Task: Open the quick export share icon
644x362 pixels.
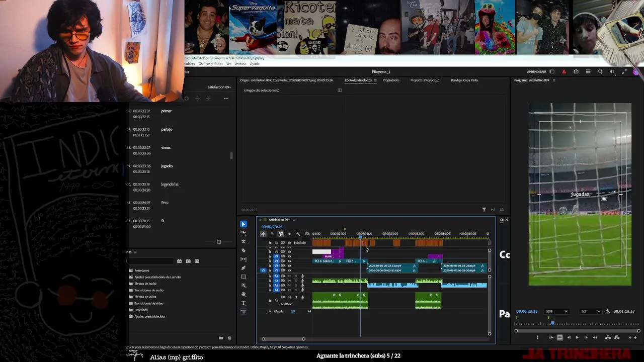Action: (x=576, y=72)
